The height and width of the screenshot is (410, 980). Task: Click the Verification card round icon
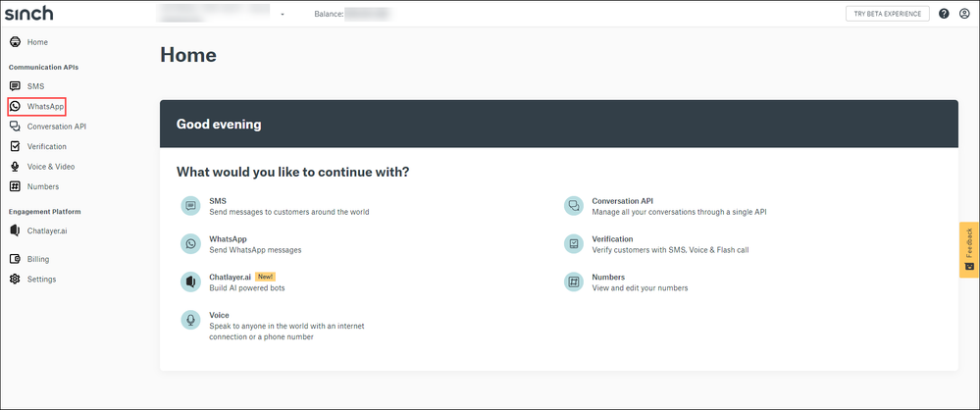[x=573, y=244]
